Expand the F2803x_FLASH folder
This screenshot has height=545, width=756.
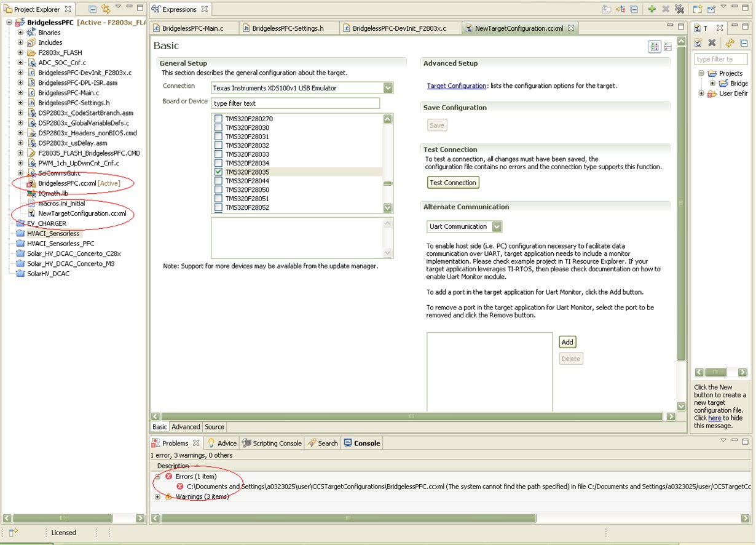pyautogui.click(x=20, y=53)
